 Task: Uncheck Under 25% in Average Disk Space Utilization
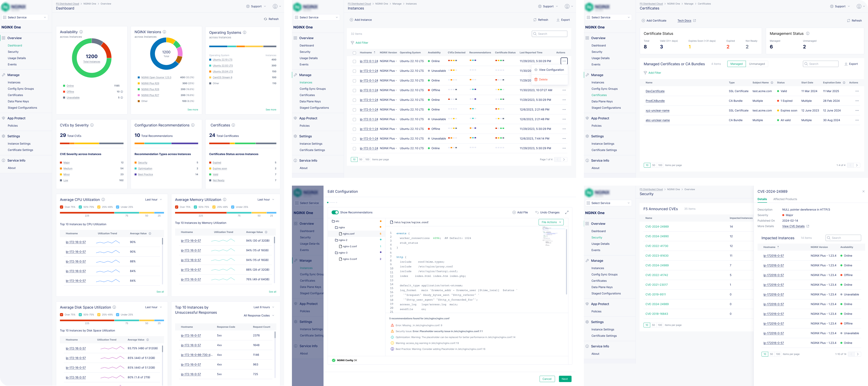(118, 315)
